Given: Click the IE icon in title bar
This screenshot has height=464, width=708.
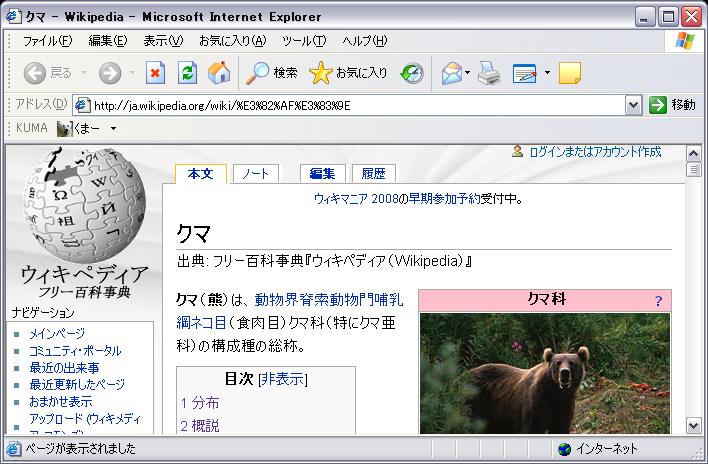Looking at the screenshot, I should point(14,17).
